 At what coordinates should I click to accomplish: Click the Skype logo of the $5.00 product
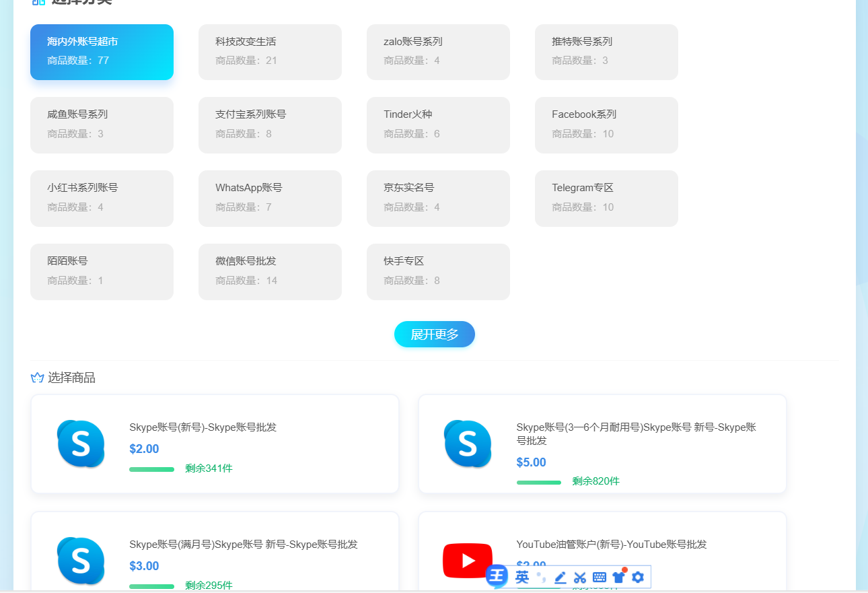coord(468,444)
